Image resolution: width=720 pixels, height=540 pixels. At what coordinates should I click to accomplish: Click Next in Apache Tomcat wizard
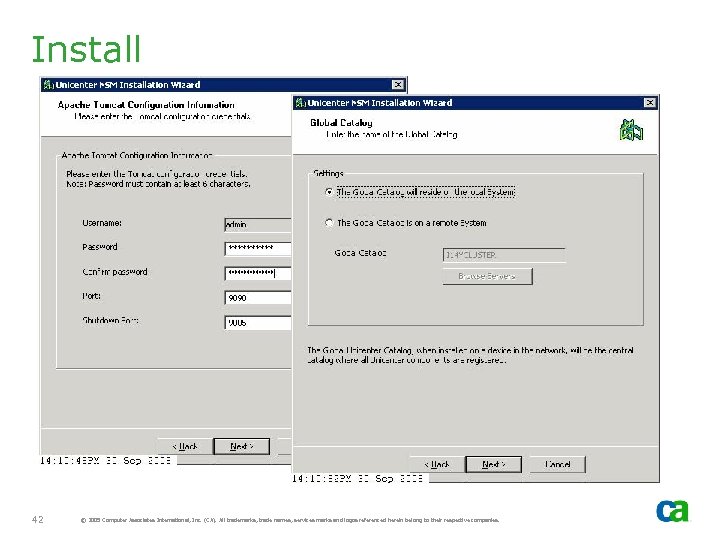242,446
